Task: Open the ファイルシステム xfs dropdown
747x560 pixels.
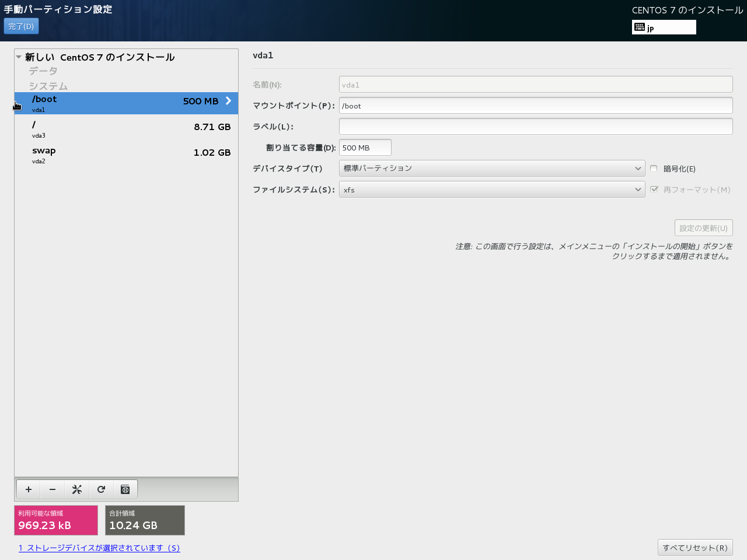Action: [491, 190]
